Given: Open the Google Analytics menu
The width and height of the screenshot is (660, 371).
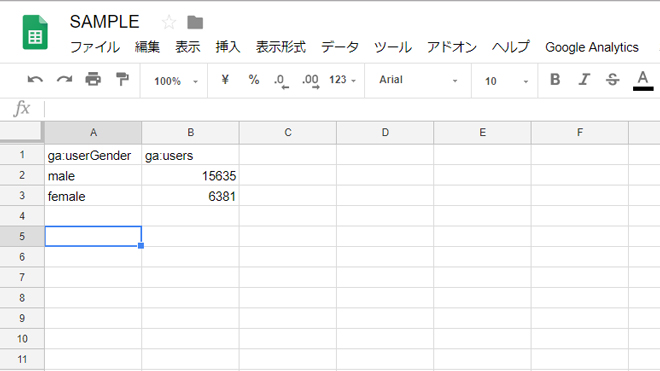Looking at the screenshot, I should 592,47.
